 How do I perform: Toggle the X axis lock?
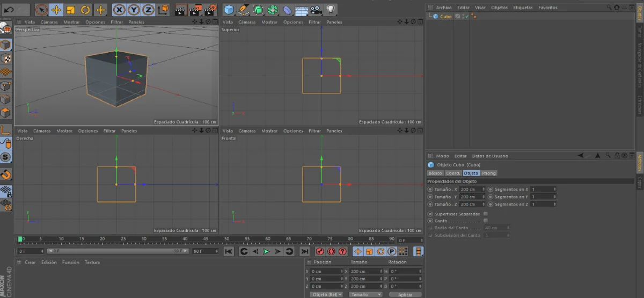coord(120,10)
